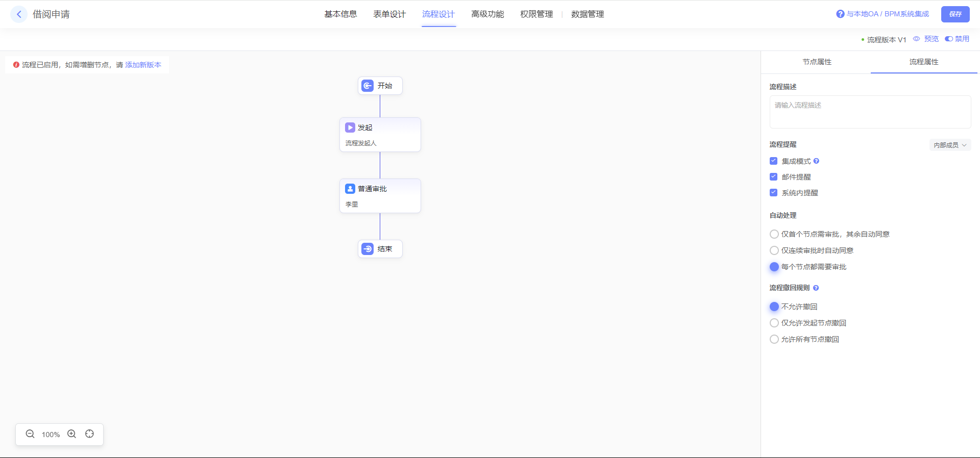This screenshot has width=980, height=458.
Task: Uncheck the 邮件提醒 checkbox
Action: click(x=773, y=177)
